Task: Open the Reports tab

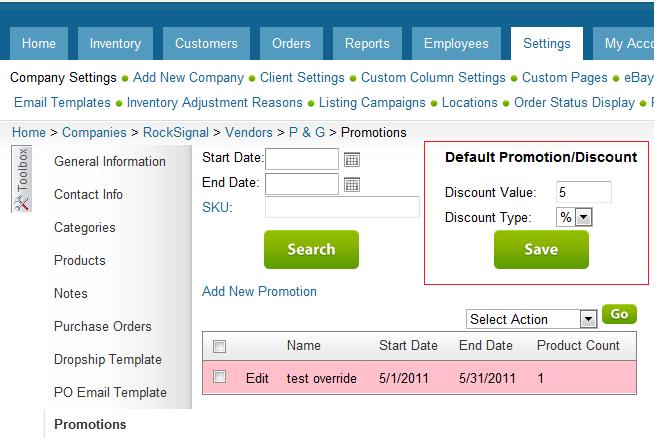Action: point(367,44)
